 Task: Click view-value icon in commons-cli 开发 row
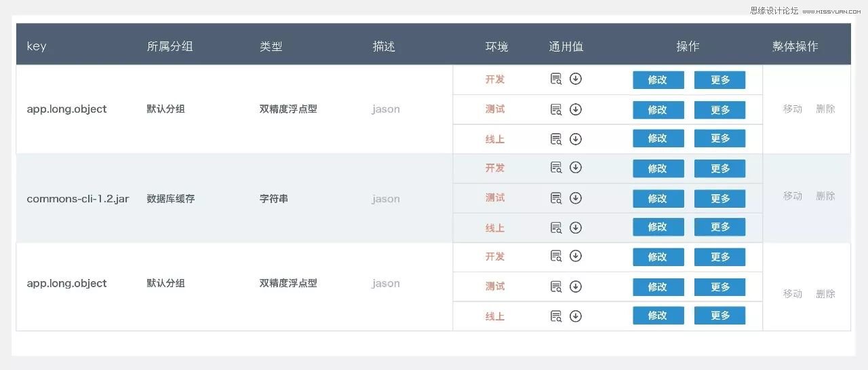(x=556, y=168)
